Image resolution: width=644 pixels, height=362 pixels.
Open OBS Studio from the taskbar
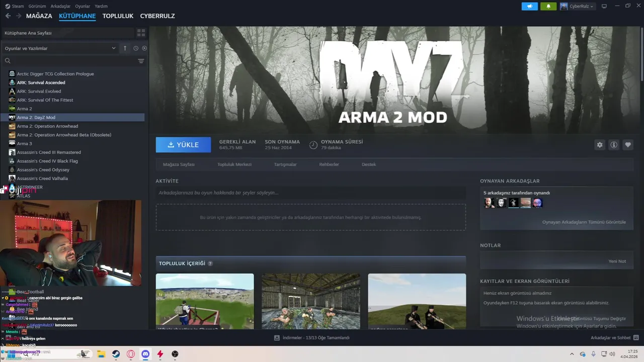[x=175, y=354]
